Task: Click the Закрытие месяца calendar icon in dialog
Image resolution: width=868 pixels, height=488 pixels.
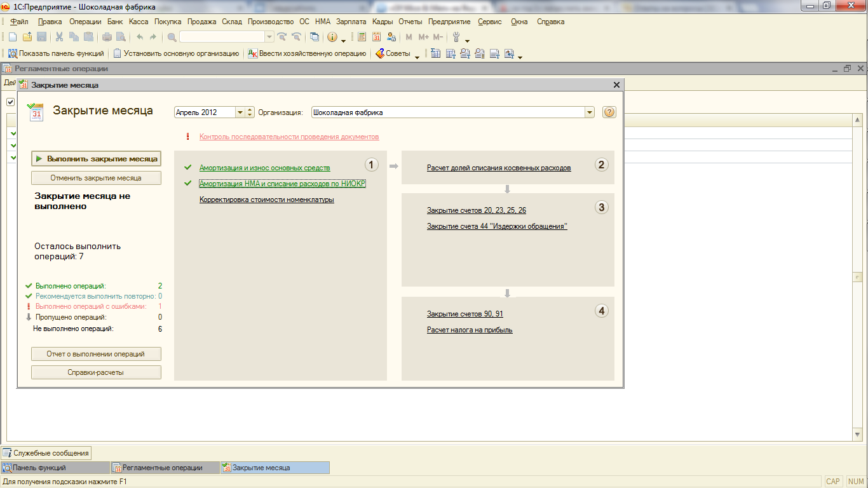Action: click(36, 112)
